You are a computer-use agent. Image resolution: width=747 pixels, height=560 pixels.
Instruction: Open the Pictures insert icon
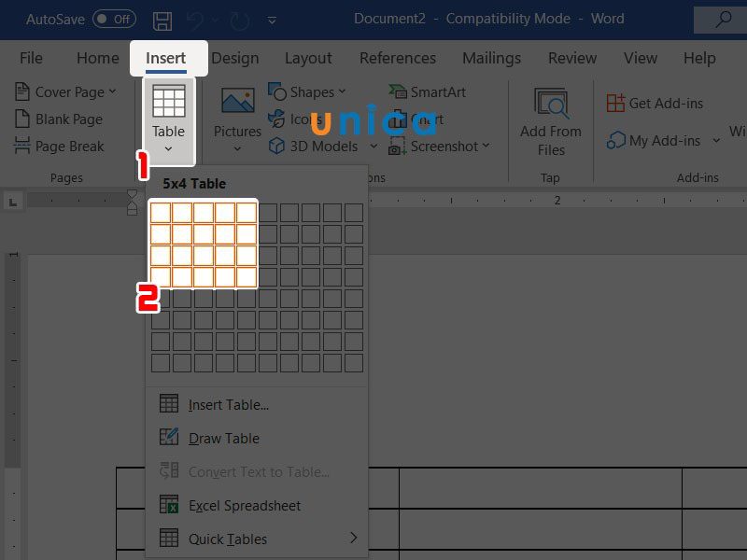pyautogui.click(x=238, y=101)
